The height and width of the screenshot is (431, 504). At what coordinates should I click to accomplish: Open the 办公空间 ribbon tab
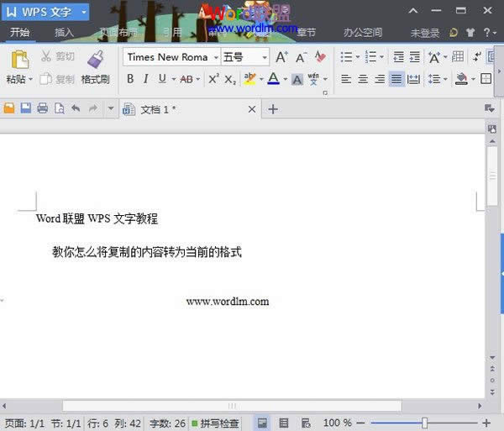pyautogui.click(x=363, y=33)
